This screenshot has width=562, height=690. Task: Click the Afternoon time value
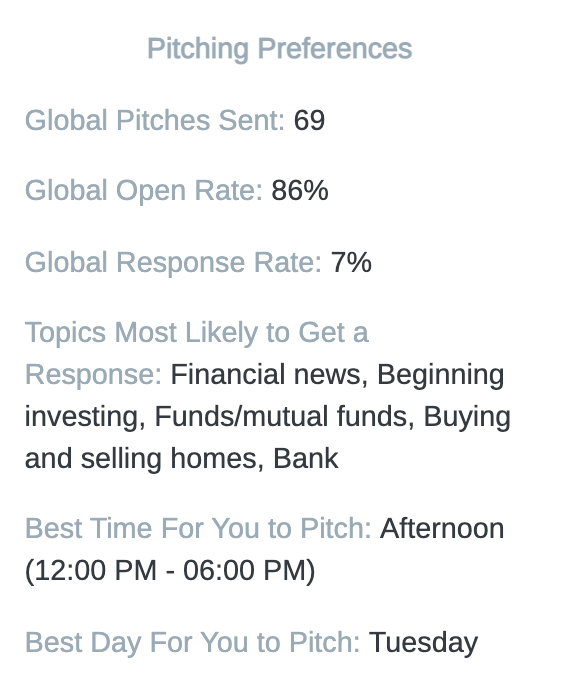[x=442, y=528]
